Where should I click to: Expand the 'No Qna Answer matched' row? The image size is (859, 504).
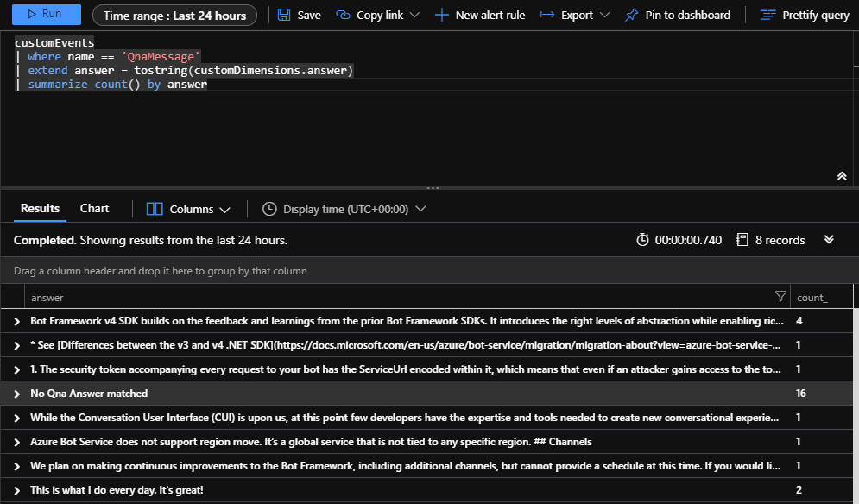point(17,394)
